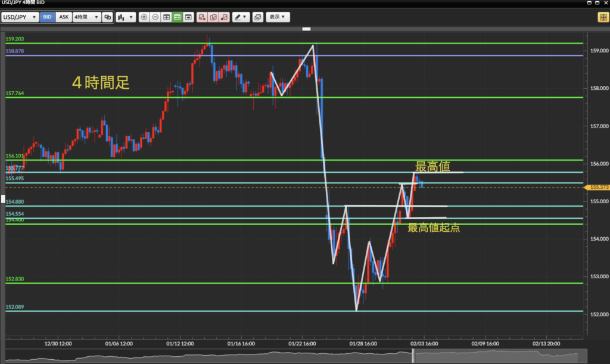The width and height of the screenshot is (610, 364).
Task: Click the linked-charts sync icon
Action: coord(108,17)
